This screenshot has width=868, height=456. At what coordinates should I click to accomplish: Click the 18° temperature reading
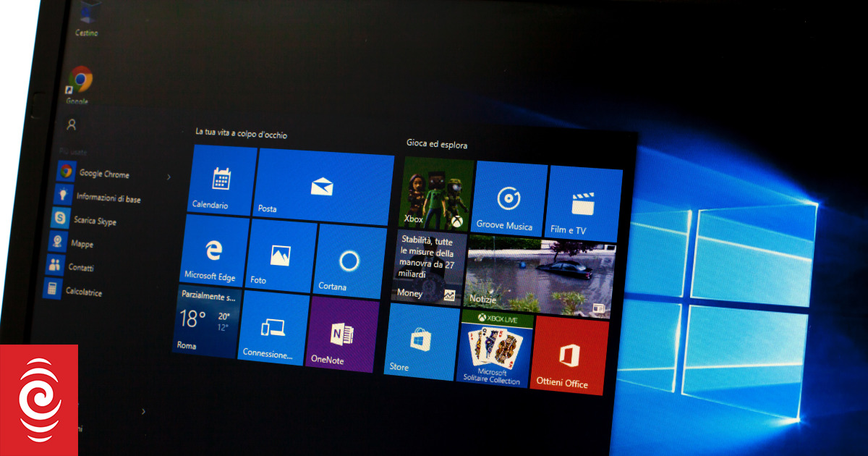coord(193,318)
